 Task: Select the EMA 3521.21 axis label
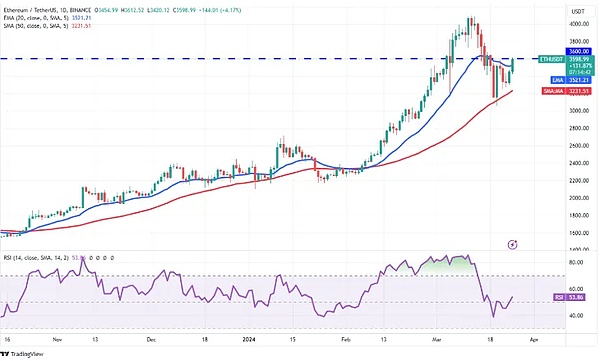571,80
